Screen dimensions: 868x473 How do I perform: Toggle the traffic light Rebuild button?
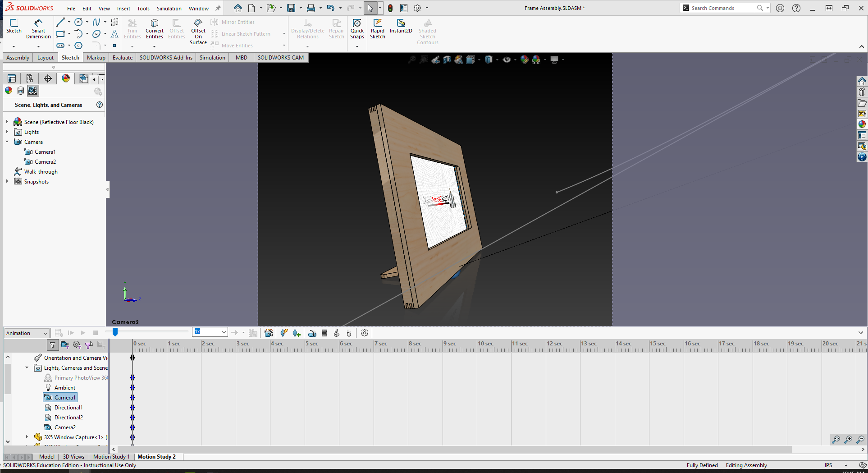(x=390, y=8)
